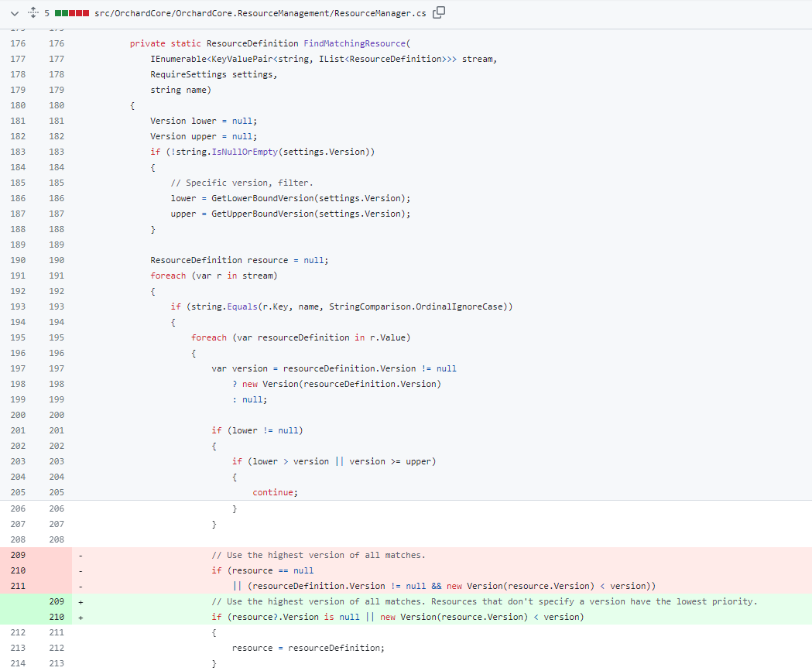Select old line number 209

click(x=18, y=555)
